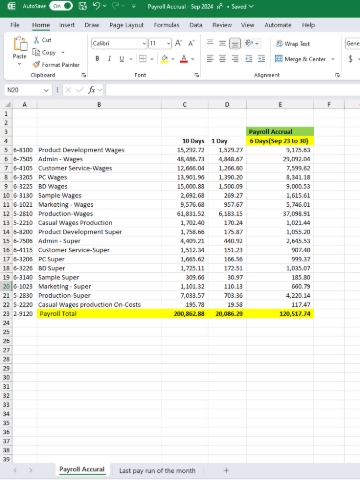Image resolution: width=360 pixels, height=480 pixels.
Task: Align text left icon
Action: [210, 59]
